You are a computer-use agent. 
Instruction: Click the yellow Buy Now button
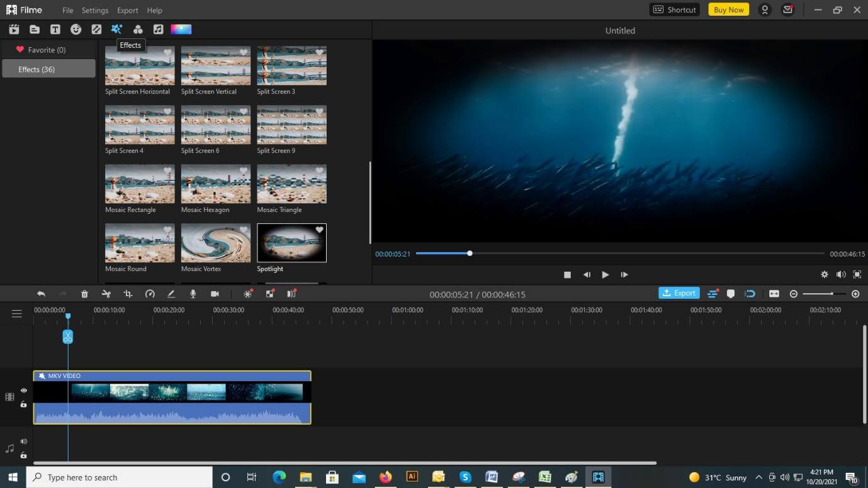click(728, 9)
